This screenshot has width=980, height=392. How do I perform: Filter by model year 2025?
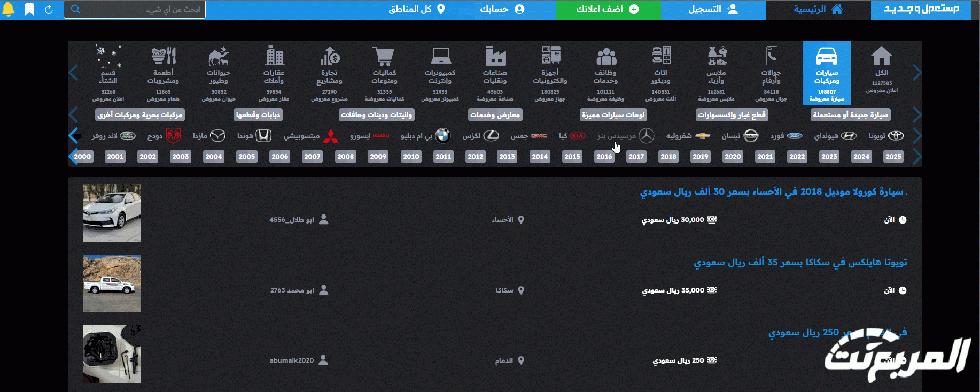coord(893,156)
